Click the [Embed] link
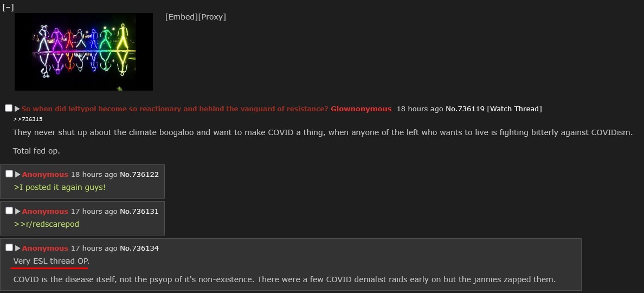 pyautogui.click(x=181, y=17)
